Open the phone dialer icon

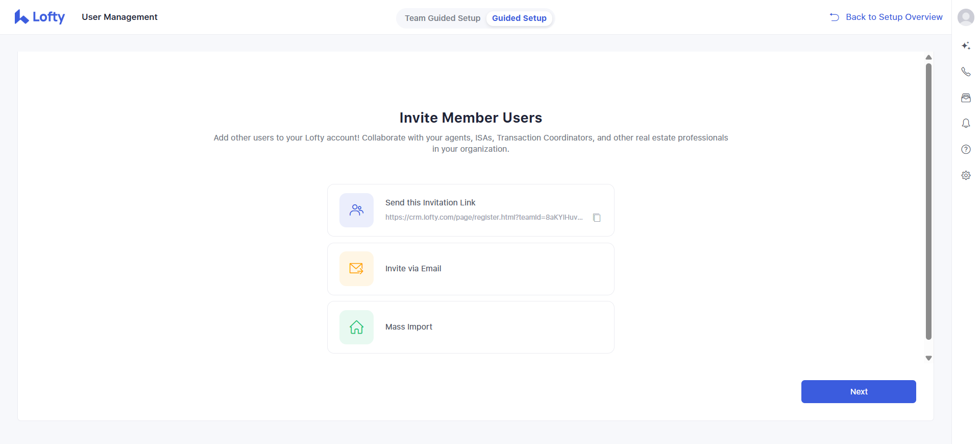click(x=966, y=72)
